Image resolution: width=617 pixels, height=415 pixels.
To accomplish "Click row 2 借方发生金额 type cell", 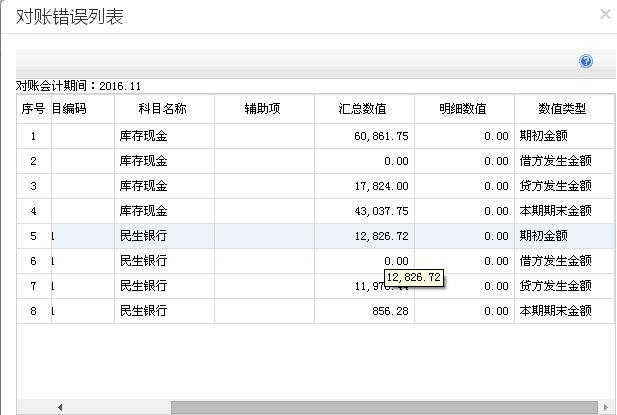I will (564, 161).
